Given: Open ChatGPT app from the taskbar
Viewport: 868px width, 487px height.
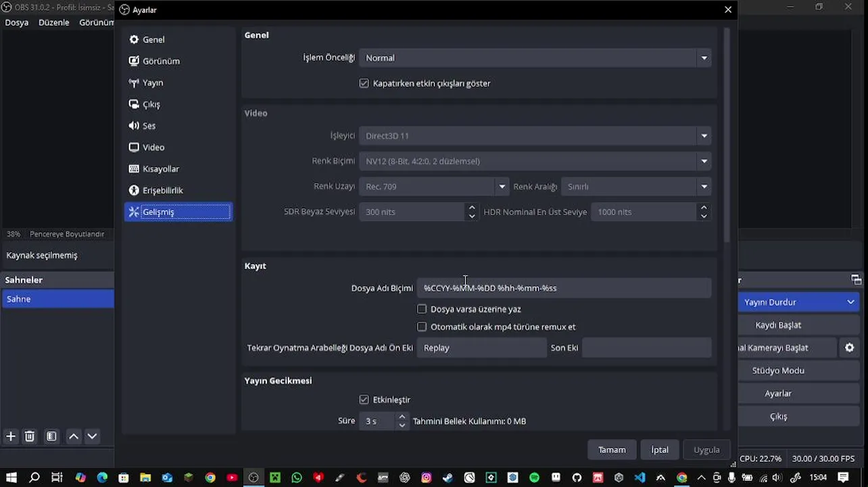Looking at the screenshot, I should pos(404,478).
